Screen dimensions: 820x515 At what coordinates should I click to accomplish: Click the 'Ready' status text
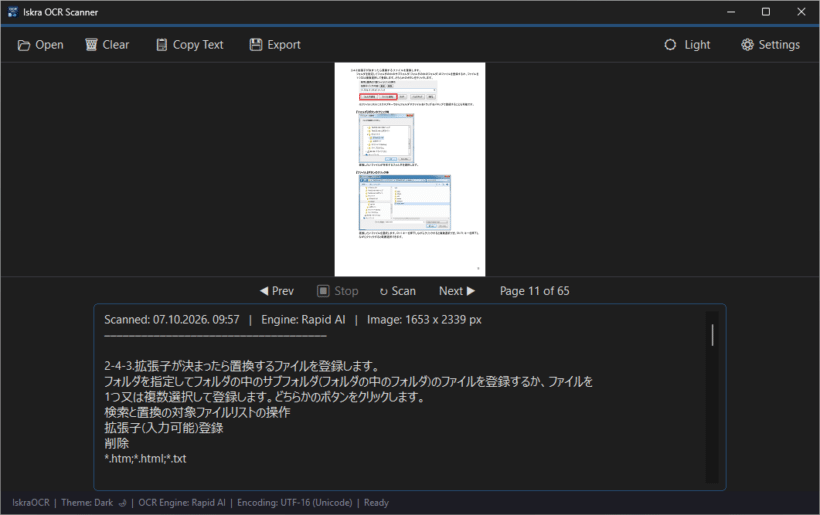coord(377,502)
